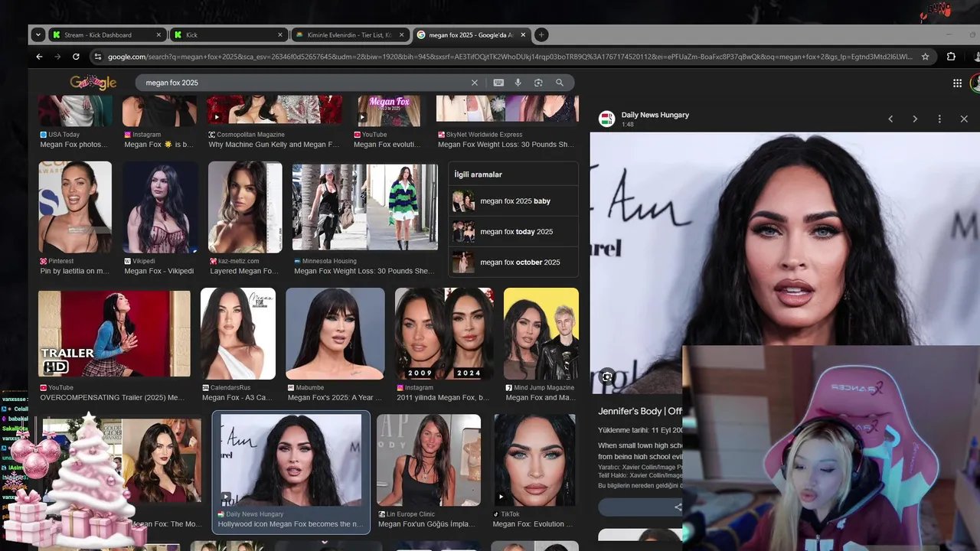Click 'İlgili aramalar' heading text
980x551 pixels.
click(x=478, y=174)
